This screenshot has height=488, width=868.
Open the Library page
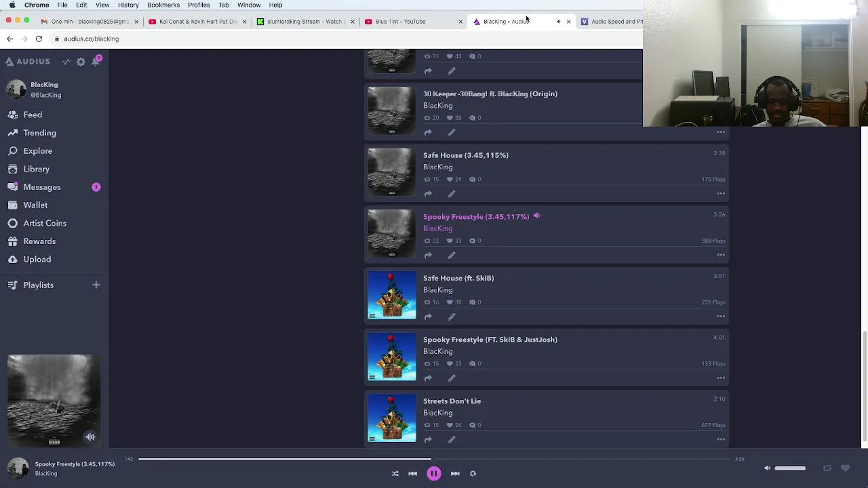coord(36,169)
